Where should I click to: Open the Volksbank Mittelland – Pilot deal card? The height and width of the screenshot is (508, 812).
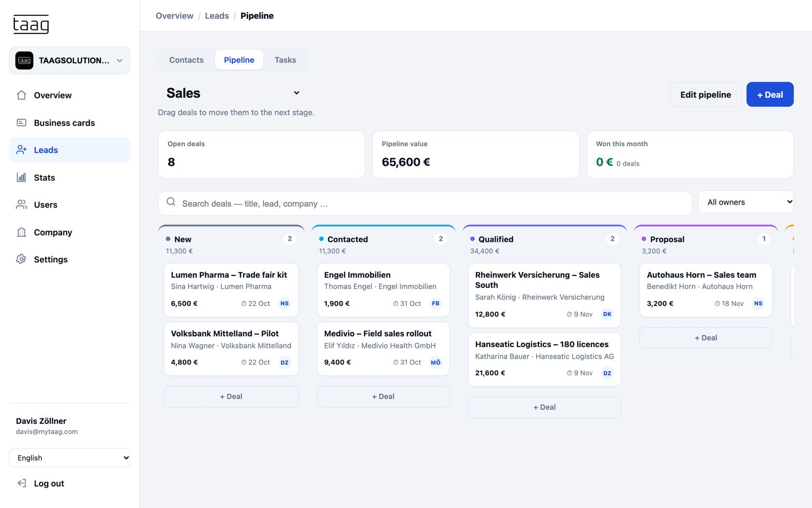[231, 348]
